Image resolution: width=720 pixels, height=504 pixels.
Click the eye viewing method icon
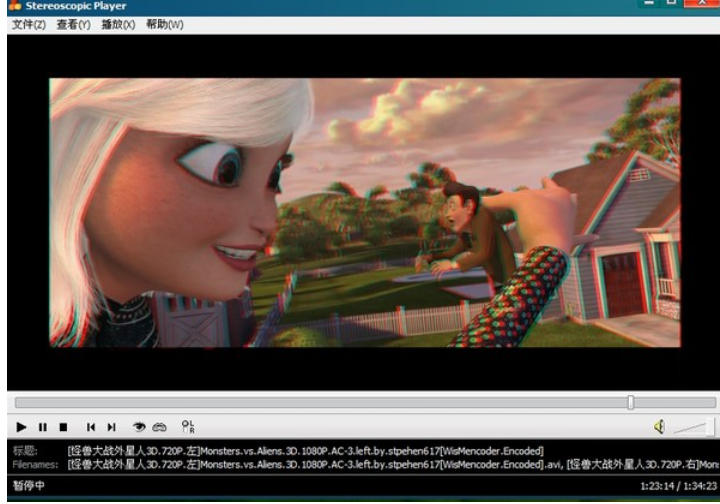139,427
